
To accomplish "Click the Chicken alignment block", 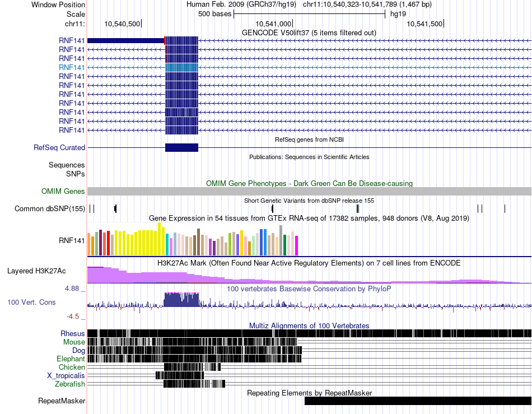I will [x=192, y=367].
